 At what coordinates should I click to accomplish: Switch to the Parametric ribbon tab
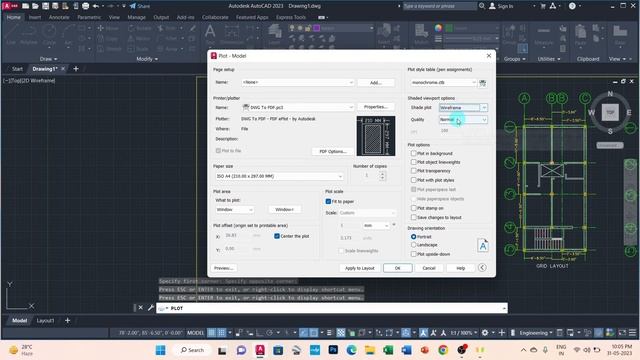(x=89, y=18)
